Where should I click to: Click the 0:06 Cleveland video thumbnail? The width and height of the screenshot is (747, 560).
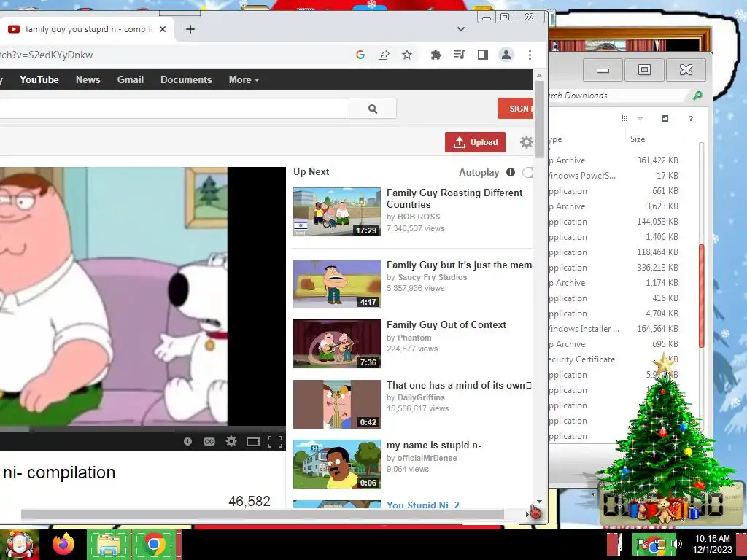tap(337, 464)
